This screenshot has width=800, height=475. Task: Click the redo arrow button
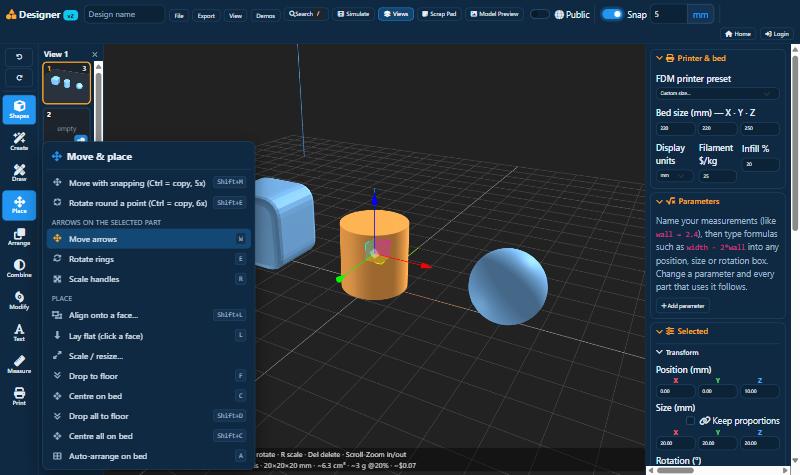tap(19, 78)
